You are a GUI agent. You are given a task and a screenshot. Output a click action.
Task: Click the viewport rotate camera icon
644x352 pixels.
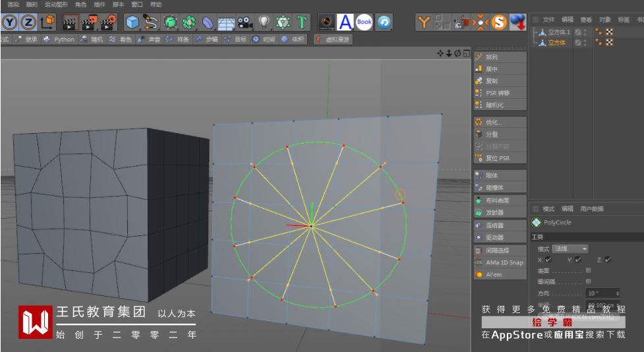pyautogui.click(x=457, y=53)
